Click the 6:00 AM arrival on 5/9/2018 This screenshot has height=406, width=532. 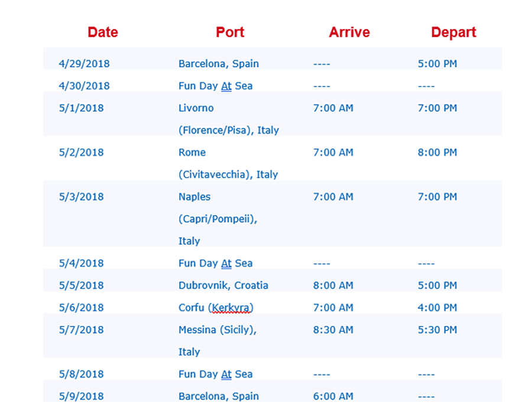tap(333, 396)
